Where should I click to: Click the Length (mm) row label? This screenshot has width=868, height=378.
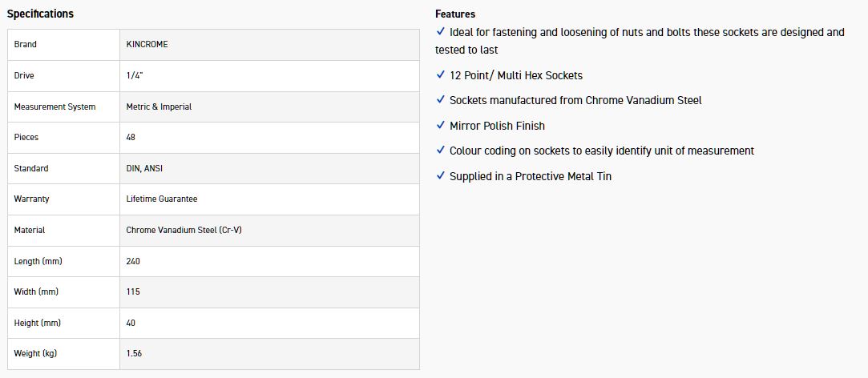click(x=38, y=261)
